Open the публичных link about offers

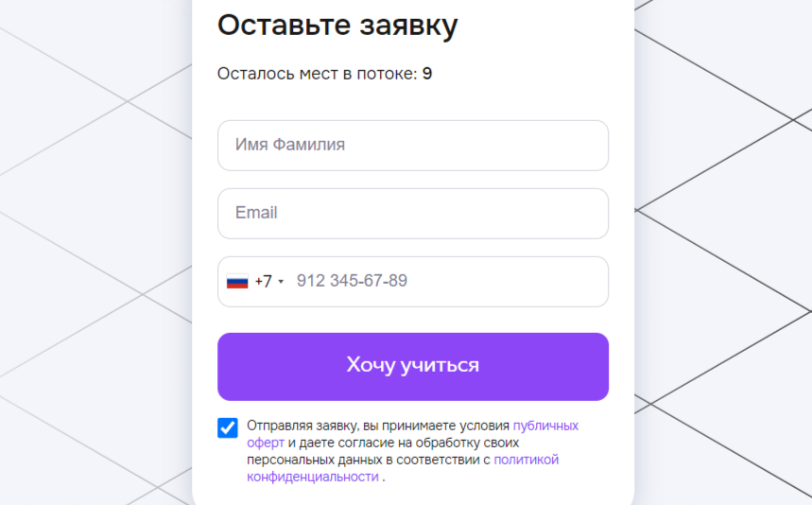[x=545, y=426]
